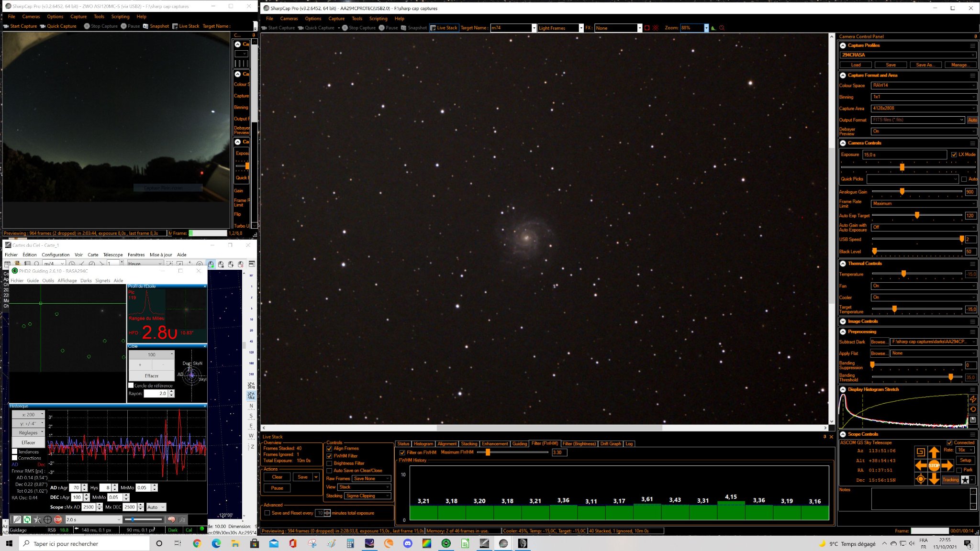Screen dimensions: 980x551
Task: Click Cartes du Ciel calendar toolbar icon
Action: [x=7, y=264]
